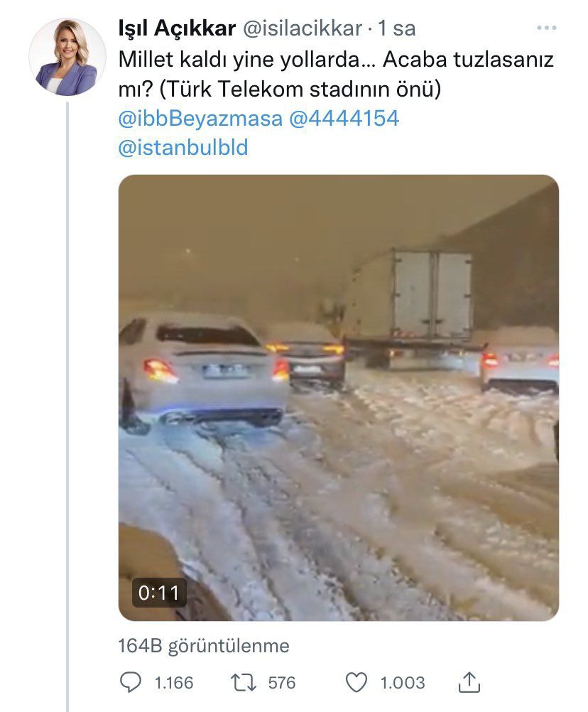Like the tweet with the heart icon
588x712 pixels.
[356, 683]
